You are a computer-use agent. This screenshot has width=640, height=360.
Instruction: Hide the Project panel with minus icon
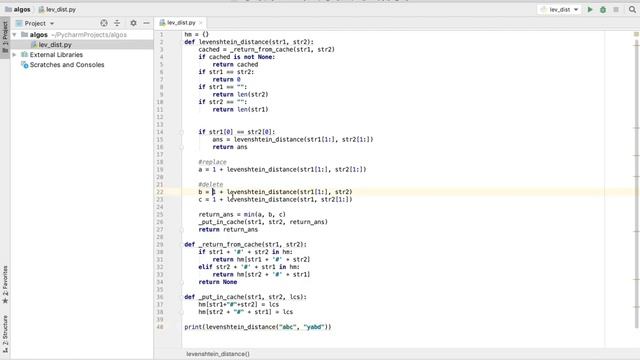(147, 23)
